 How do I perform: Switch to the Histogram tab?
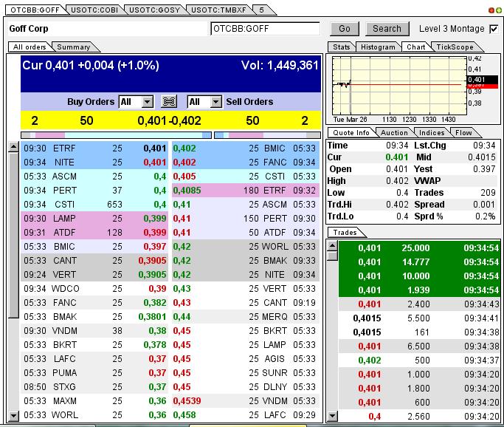tap(378, 47)
